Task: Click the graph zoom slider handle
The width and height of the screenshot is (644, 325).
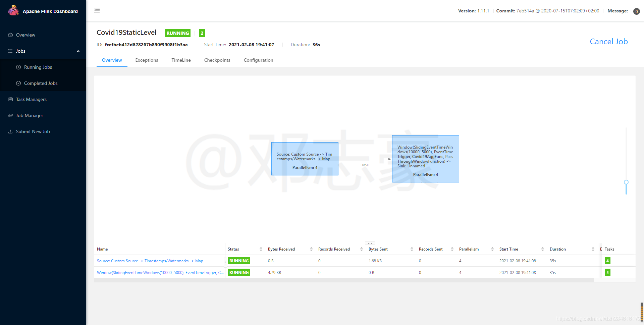Action: click(626, 182)
